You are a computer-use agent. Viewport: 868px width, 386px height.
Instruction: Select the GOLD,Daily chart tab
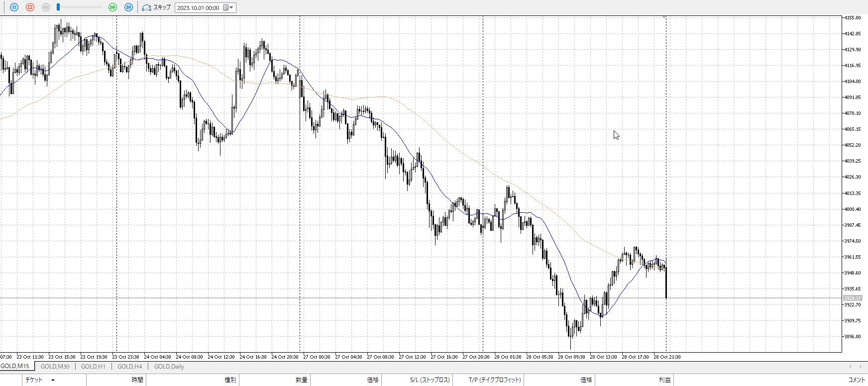(169, 367)
